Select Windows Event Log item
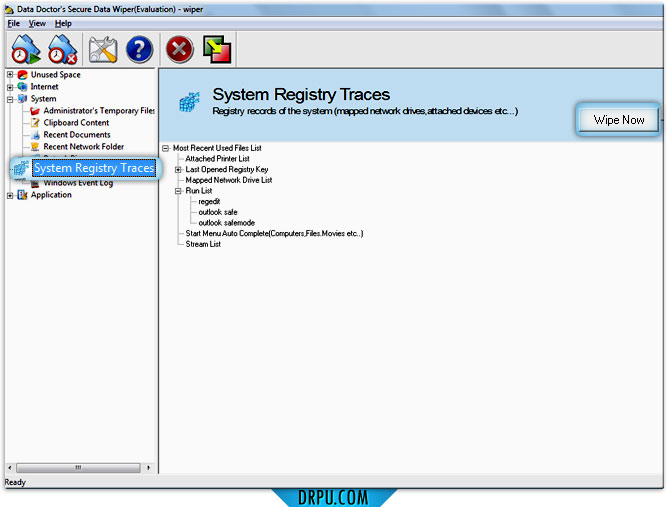This screenshot has width=667, height=507. tap(78, 183)
